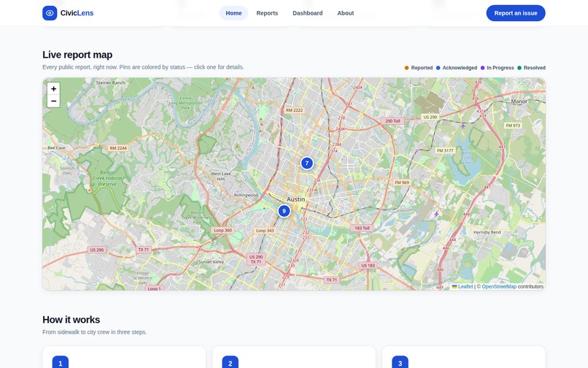This screenshot has height=368, width=588.
Task: Select the Resolved legend label
Action: coord(534,68)
